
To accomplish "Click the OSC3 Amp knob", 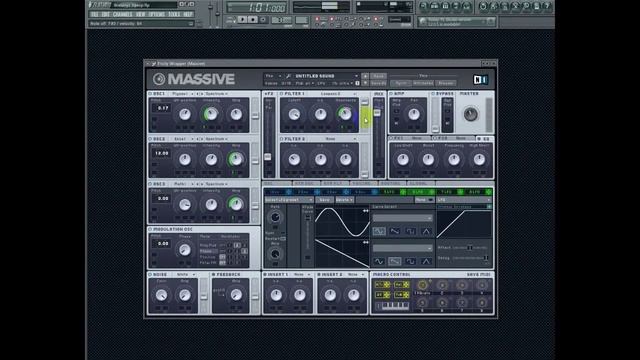I will tap(236, 204).
